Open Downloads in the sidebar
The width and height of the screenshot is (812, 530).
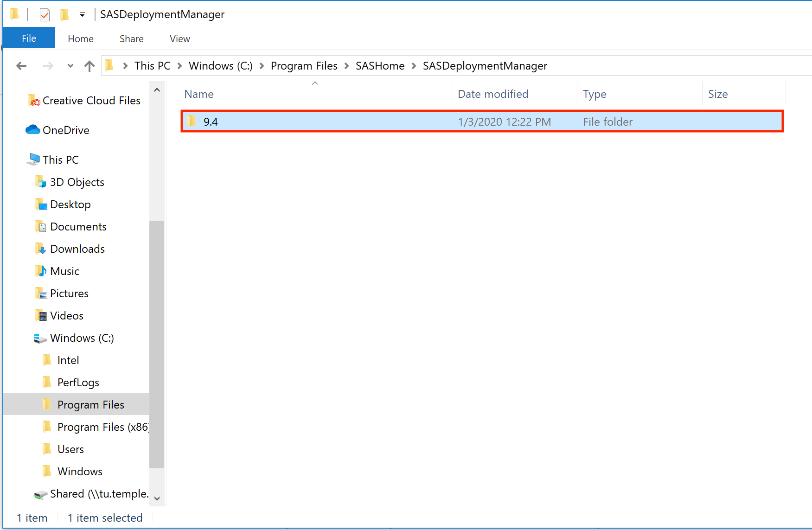77,249
